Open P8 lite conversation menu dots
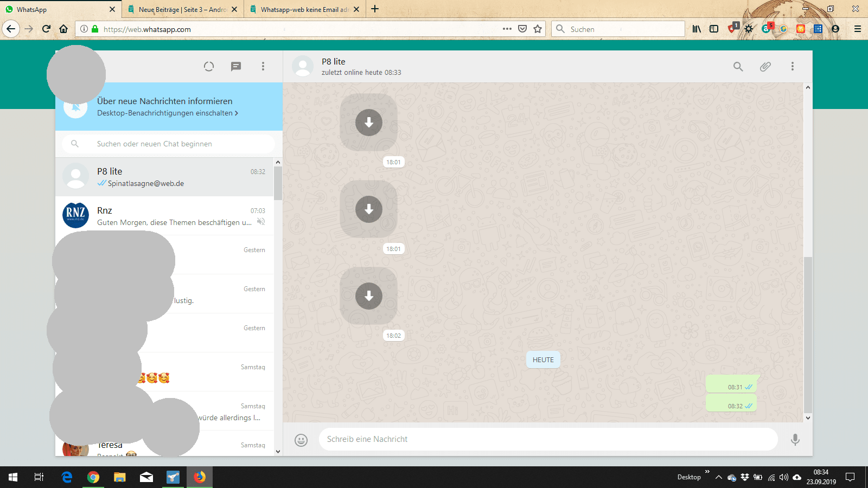 pyautogui.click(x=793, y=67)
